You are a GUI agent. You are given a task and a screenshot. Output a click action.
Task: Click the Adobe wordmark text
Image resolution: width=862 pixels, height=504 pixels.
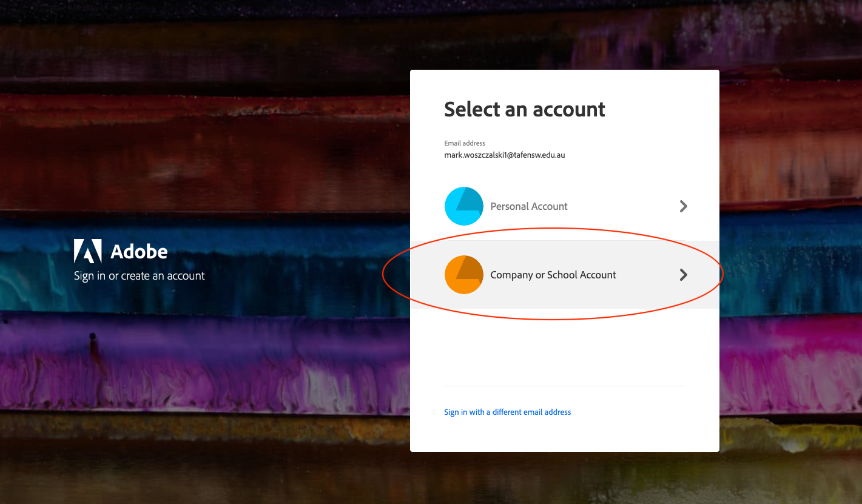click(139, 251)
